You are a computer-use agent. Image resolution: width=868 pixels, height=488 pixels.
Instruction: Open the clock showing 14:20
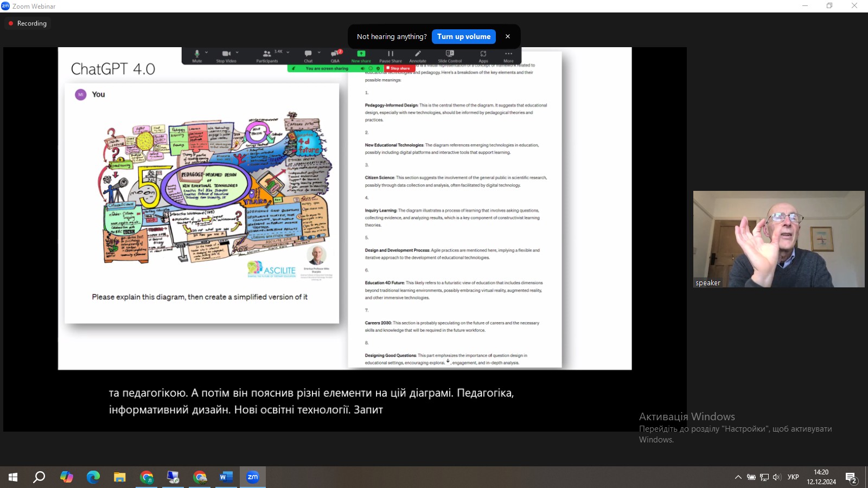pyautogui.click(x=821, y=477)
